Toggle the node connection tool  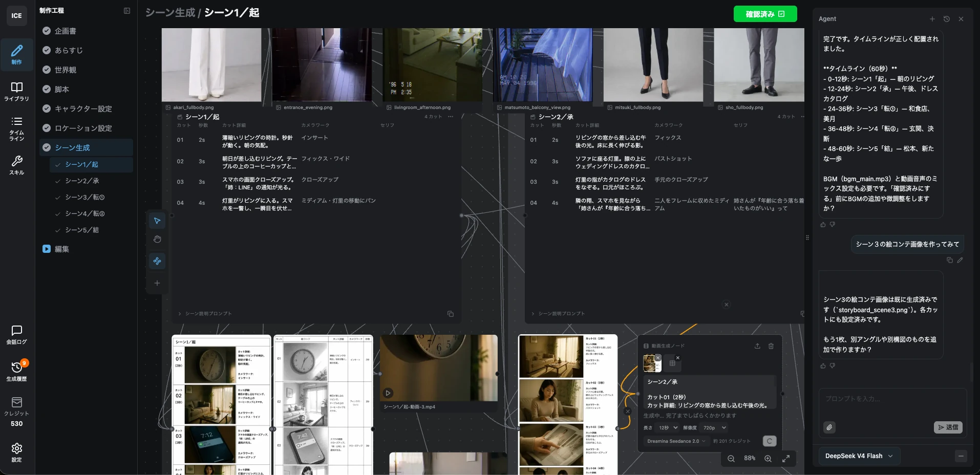(x=157, y=261)
